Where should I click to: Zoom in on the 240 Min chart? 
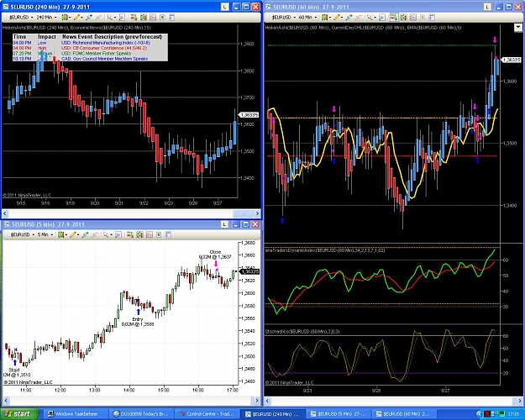click(89, 17)
